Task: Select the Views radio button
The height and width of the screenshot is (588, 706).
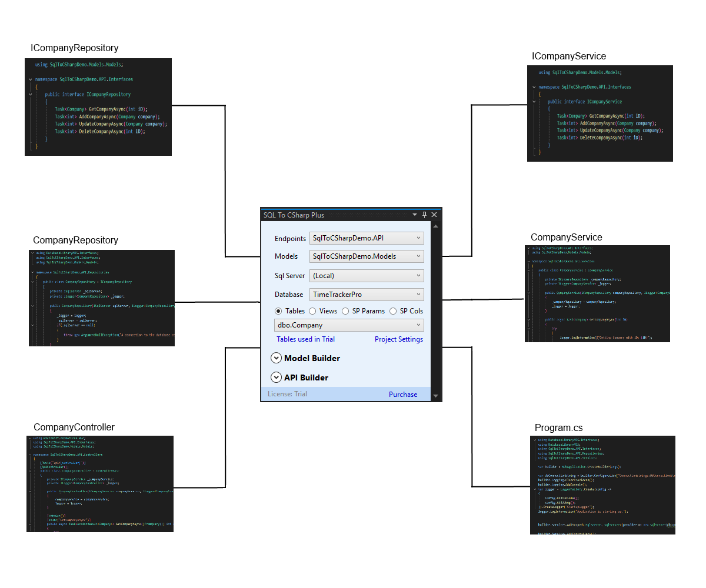Action: click(x=312, y=311)
